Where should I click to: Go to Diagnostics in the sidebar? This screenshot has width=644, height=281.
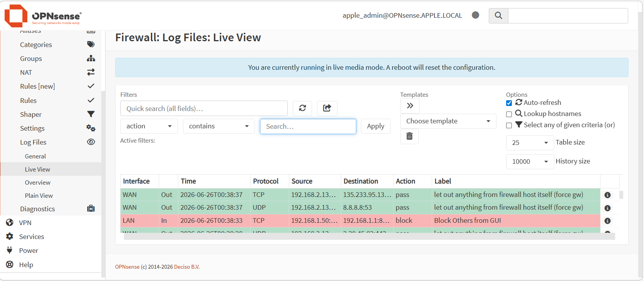click(37, 209)
